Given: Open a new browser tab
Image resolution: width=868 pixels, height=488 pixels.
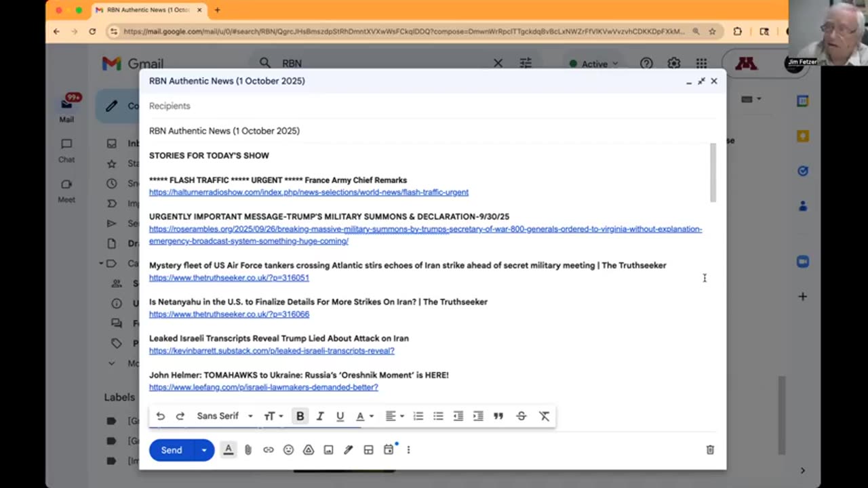Looking at the screenshot, I should [217, 10].
